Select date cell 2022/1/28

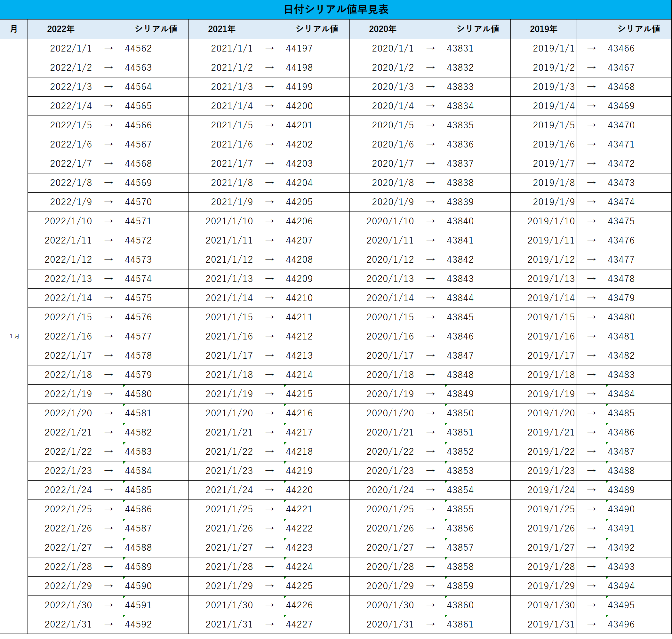click(60, 566)
